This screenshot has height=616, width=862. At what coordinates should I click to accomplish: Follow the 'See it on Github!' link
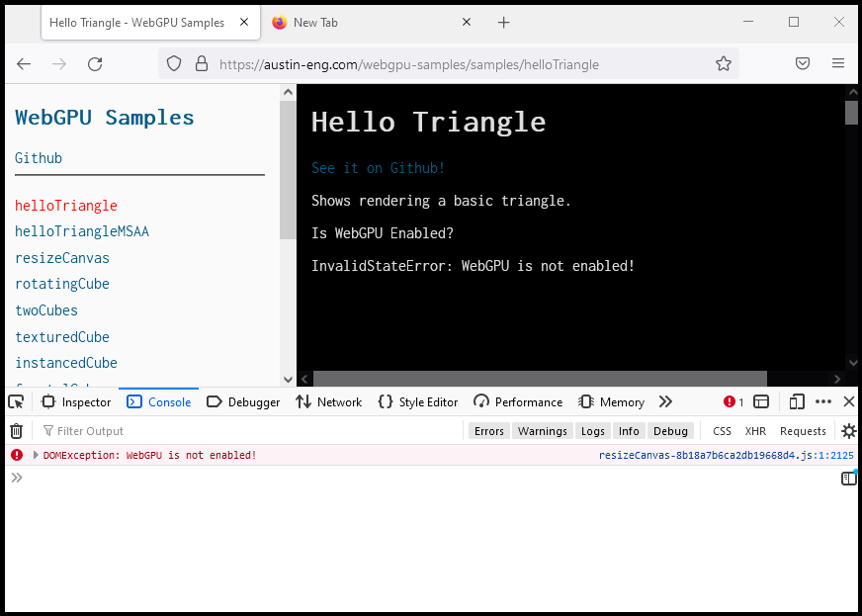(x=376, y=167)
